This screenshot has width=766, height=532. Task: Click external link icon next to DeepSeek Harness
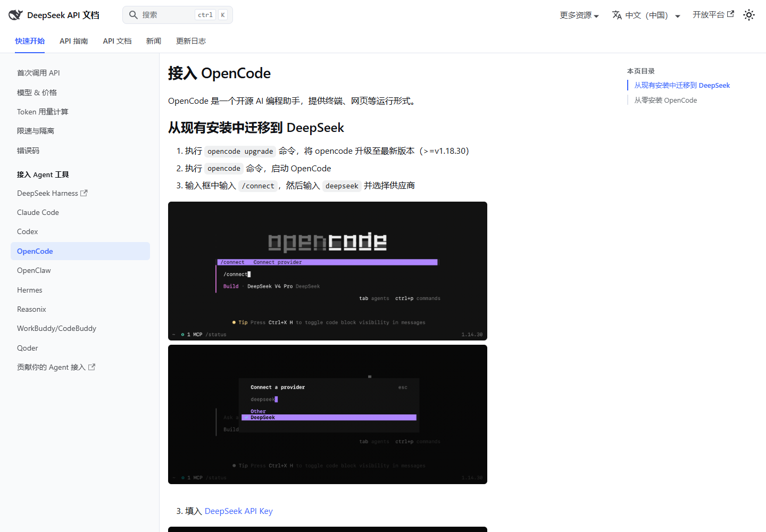click(x=84, y=193)
